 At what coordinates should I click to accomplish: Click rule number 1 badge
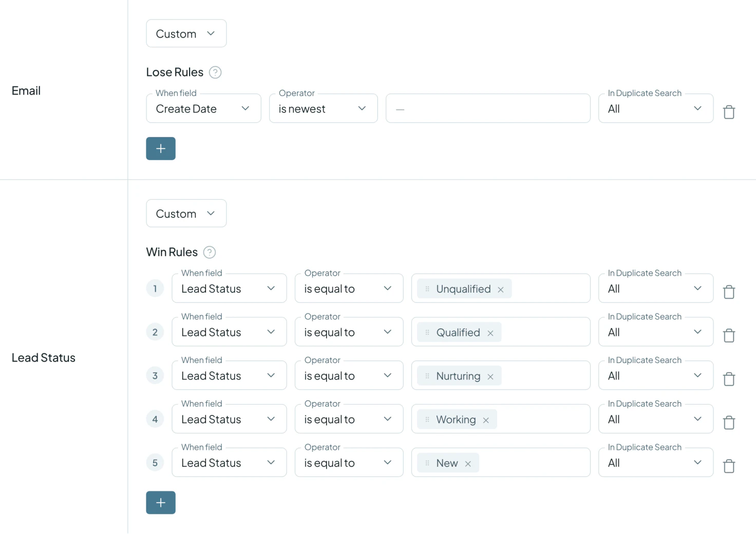[155, 289]
